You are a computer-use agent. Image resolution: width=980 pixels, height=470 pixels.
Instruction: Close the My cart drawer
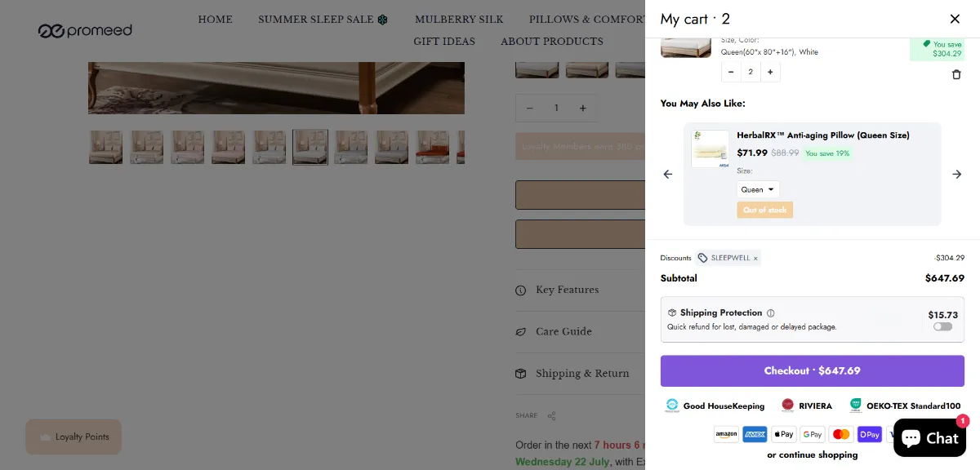[x=955, y=19]
